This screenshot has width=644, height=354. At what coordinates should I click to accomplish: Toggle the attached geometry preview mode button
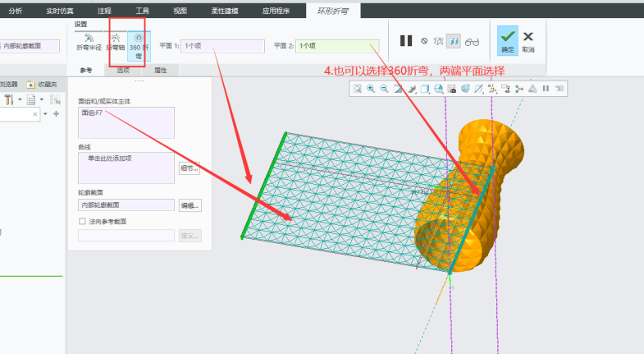pos(453,40)
